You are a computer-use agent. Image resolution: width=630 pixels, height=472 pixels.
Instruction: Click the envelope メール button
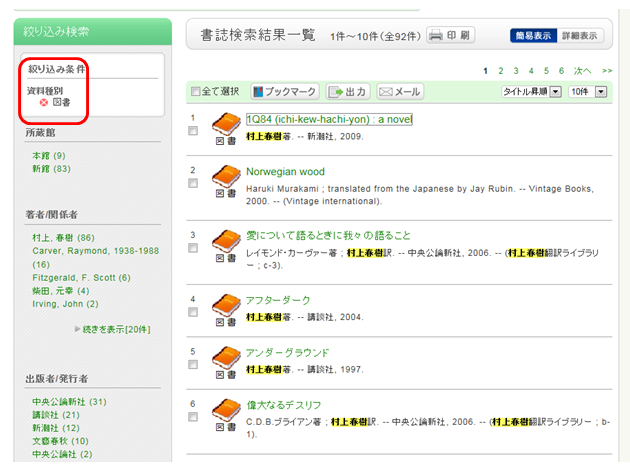[x=400, y=92]
